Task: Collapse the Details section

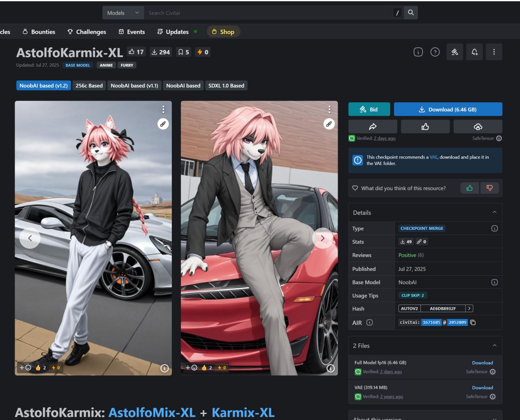Action: (x=494, y=212)
